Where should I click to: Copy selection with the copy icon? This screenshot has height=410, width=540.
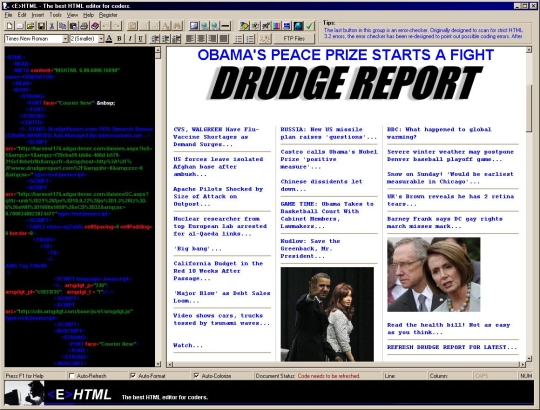point(63,26)
